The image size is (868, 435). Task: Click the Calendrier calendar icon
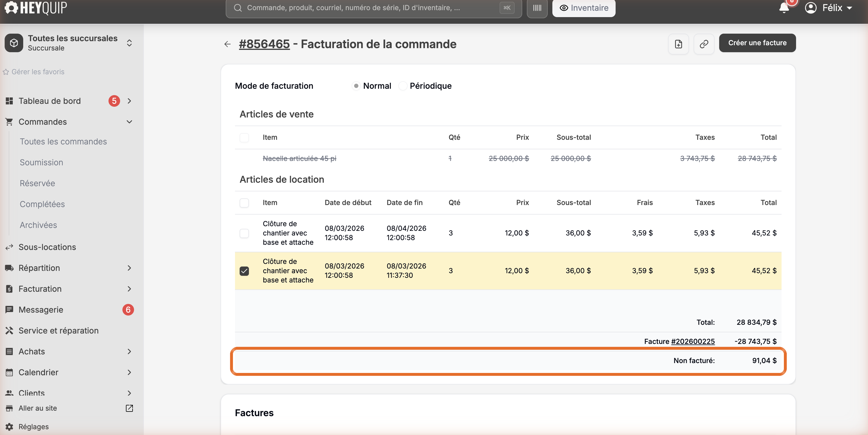click(x=10, y=372)
